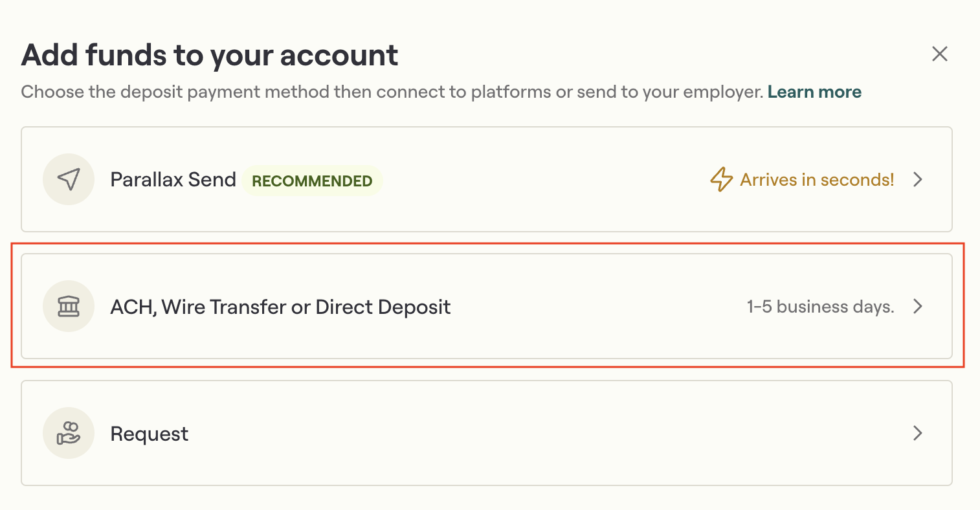Close the Add funds dialog
This screenshot has width=980, height=510.
tap(939, 54)
